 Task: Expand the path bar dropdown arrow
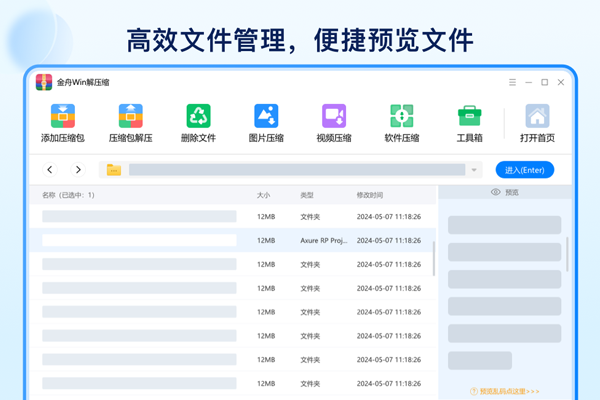click(474, 170)
